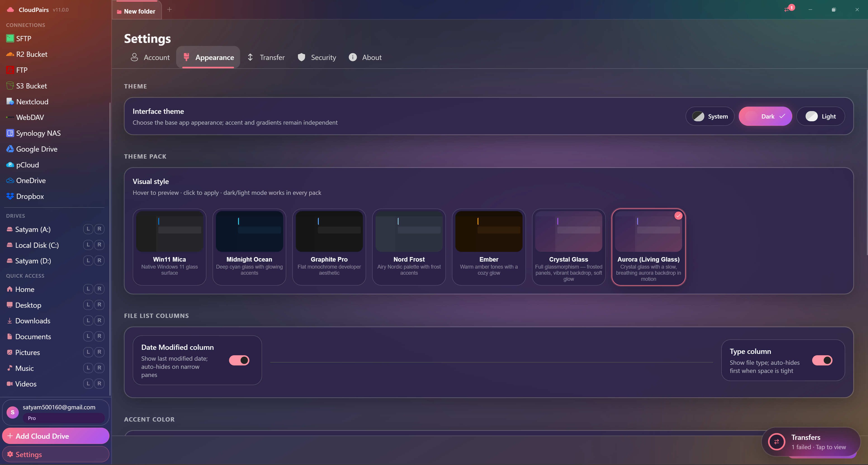Open Downloads in right pane (R)
The width and height of the screenshot is (868, 465).
(x=99, y=320)
